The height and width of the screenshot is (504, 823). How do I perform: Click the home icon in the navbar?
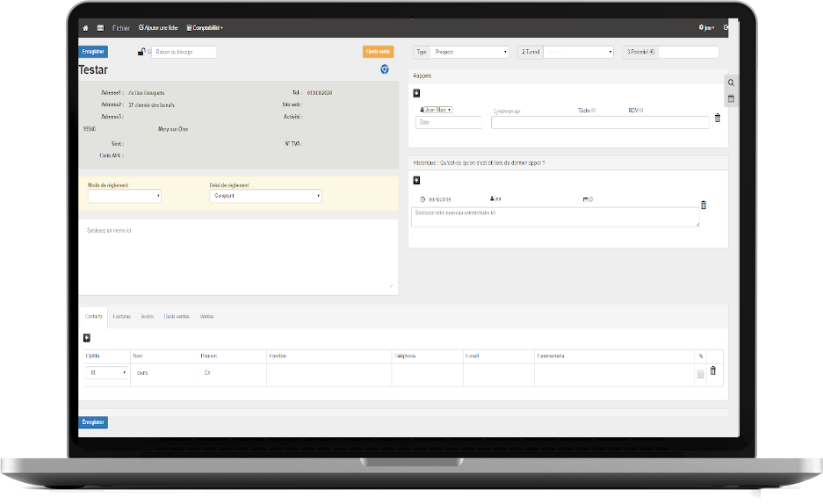pos(85,28)
